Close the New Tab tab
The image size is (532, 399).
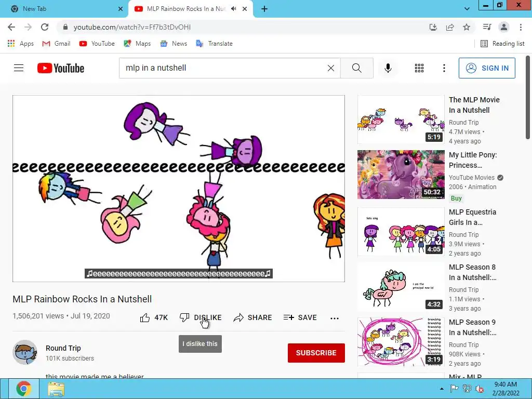[x=121, y=9]
